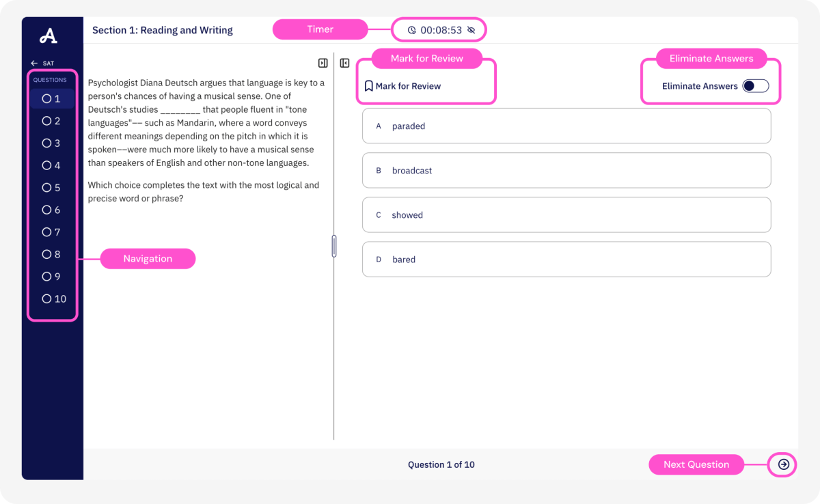This screenshot has height=504, width=820.
Task: Open question 8 in the sidebar
Action: tap(52, 254)
